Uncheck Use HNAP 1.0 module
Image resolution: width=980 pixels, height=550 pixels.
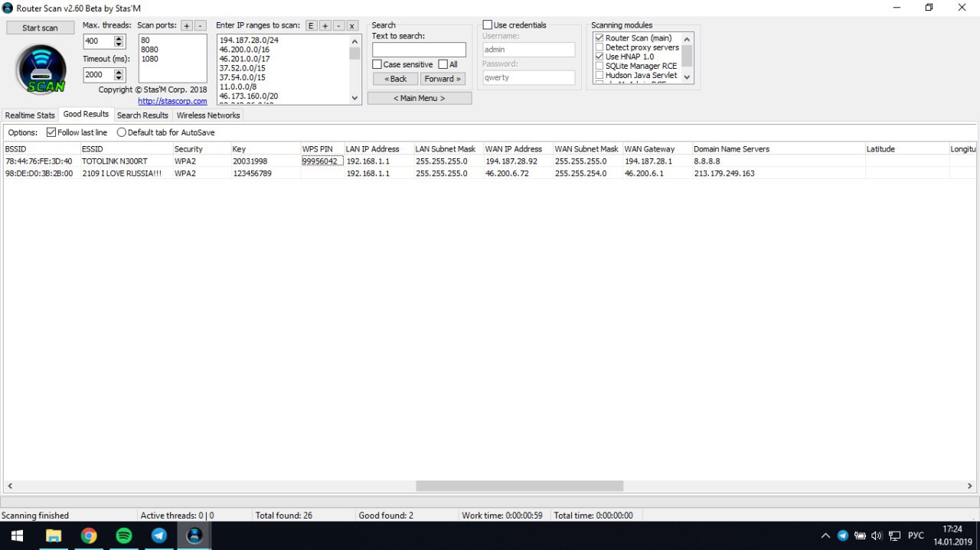pos(599,57)
